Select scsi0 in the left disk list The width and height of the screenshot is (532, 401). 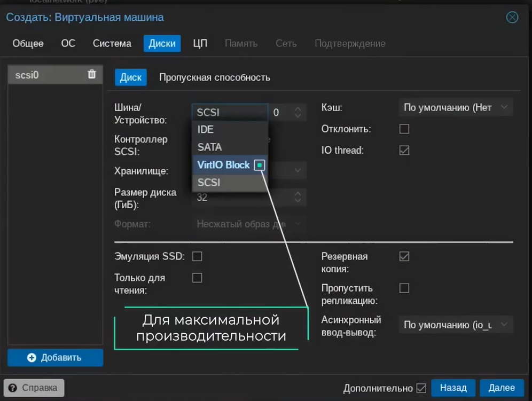tap(48, 75)
